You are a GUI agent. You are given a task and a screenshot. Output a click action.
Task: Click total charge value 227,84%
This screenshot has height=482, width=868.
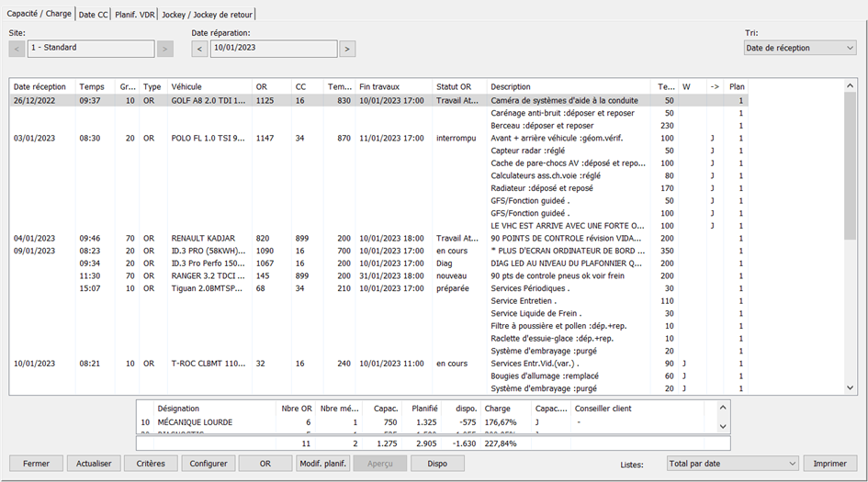pyautogui.click(x=501, y=443)
